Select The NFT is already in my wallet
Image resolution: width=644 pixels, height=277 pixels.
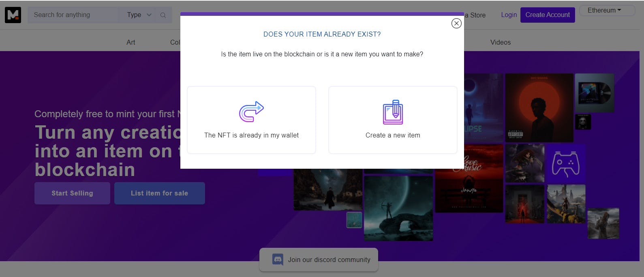pos(251,120)
